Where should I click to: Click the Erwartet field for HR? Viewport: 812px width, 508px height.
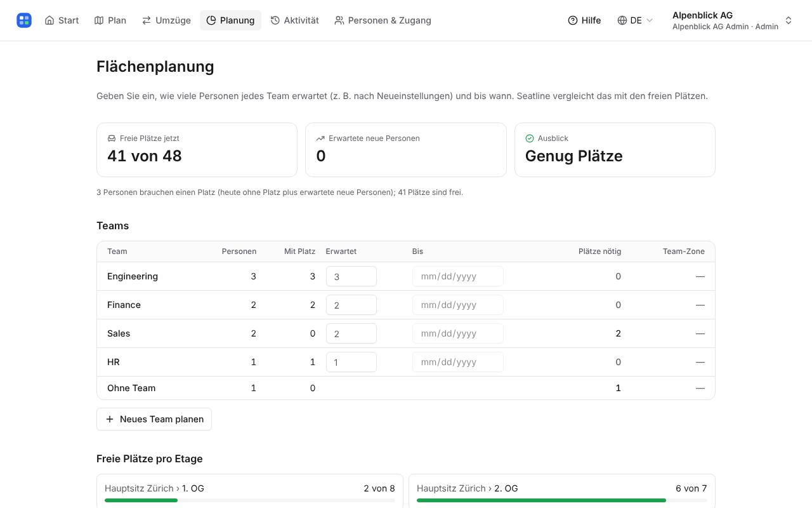pyautogui.click(x=351, y=362)
